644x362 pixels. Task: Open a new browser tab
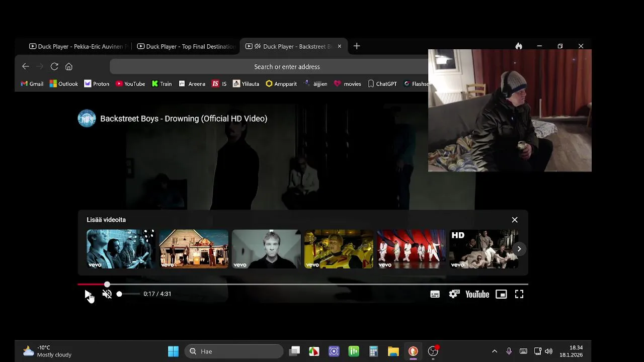(357, 46)
